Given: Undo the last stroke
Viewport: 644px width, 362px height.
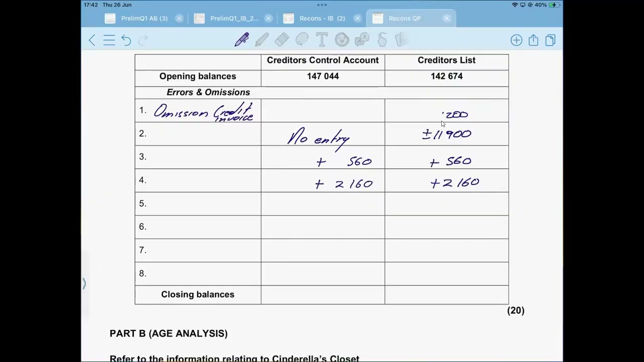Looking at the screenshot, I should tap(126, 40).
